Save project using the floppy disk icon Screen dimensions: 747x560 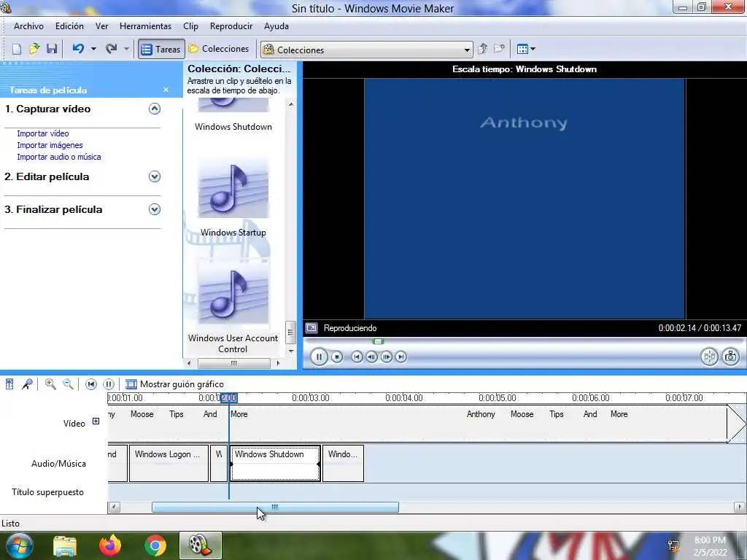[x=52, y=49]
